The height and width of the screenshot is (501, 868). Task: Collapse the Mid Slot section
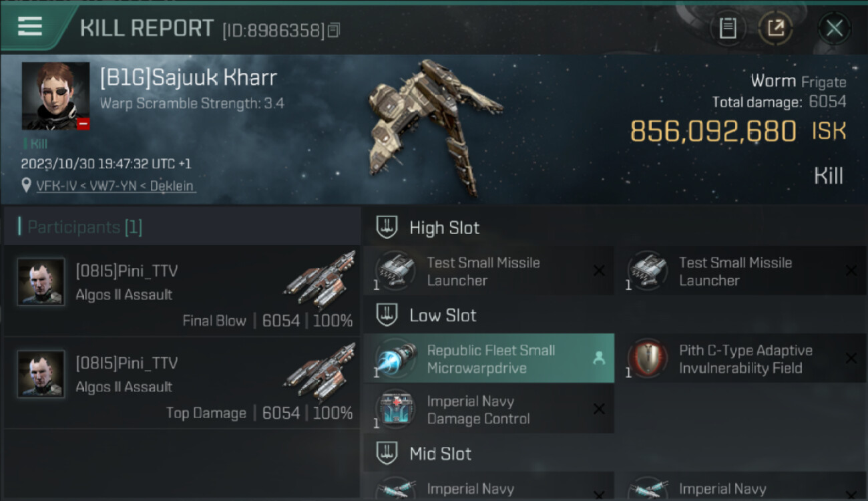(x=387, y=454)
